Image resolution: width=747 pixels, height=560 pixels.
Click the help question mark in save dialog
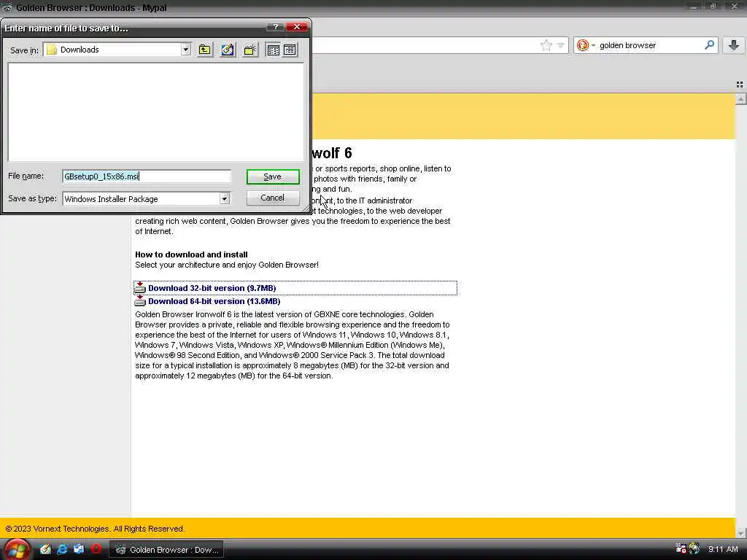click(x=275, y=27)
